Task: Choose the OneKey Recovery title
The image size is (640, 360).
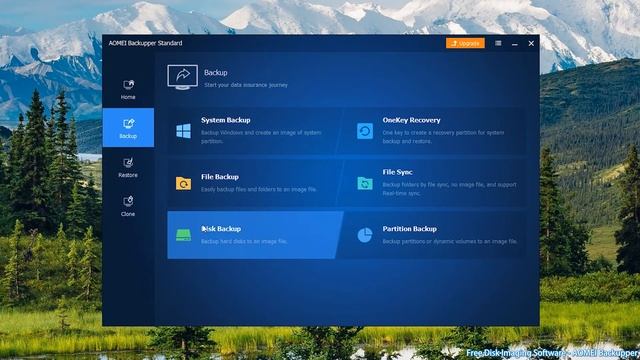Action: pyautogui.click(x=411, y=120)
